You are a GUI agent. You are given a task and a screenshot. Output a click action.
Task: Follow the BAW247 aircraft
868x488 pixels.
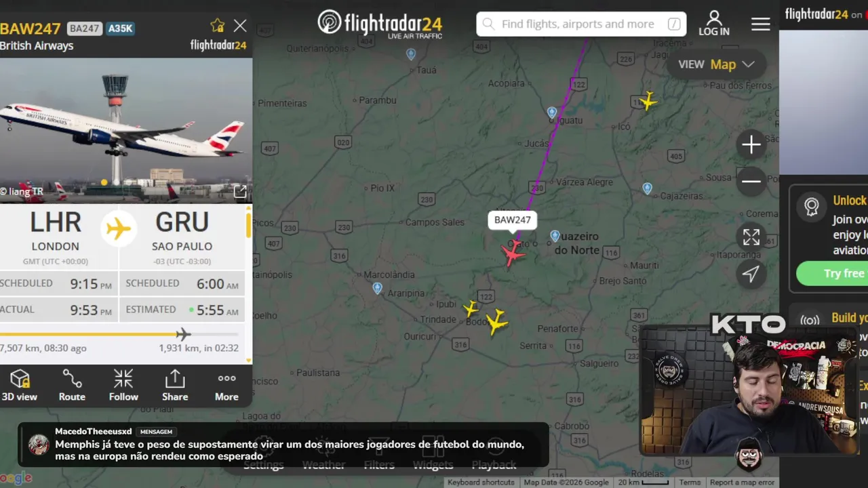pos(123,385)
